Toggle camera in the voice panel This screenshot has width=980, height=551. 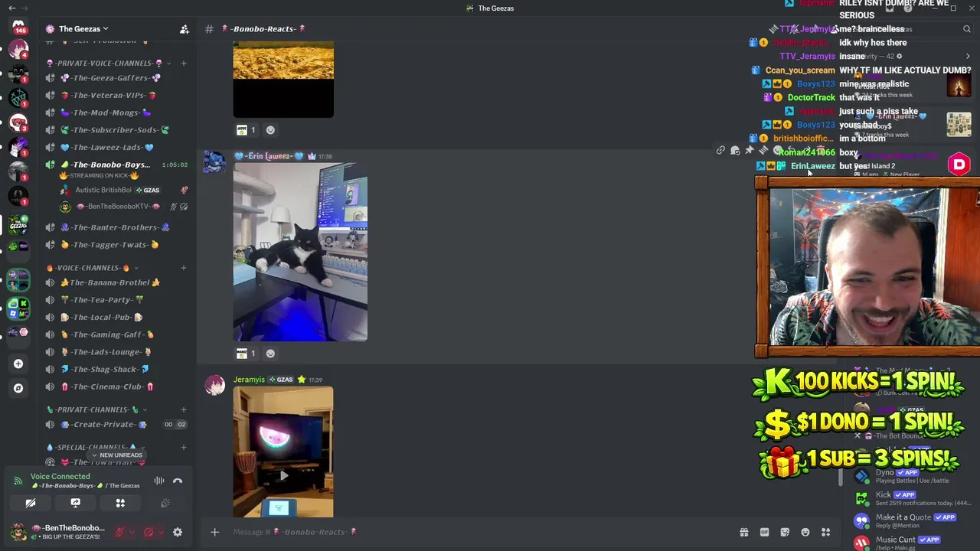[x=31, y=503]
